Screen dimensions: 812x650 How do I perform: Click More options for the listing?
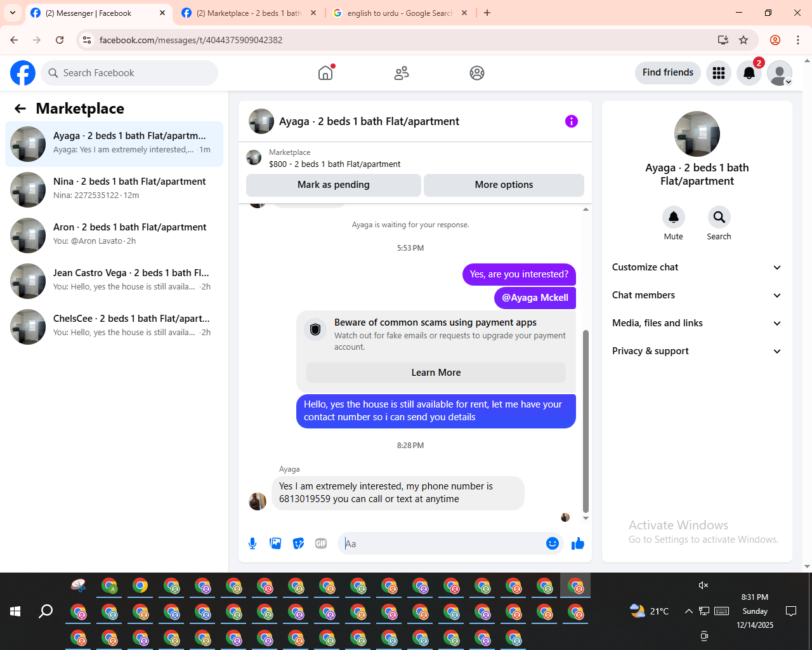(504, 185)
